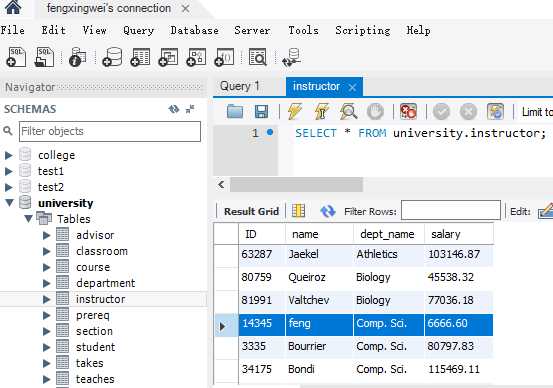553x388 pixels.
Task: Click the editor horizontal scrollbar
Action: [x=296, y=184]
